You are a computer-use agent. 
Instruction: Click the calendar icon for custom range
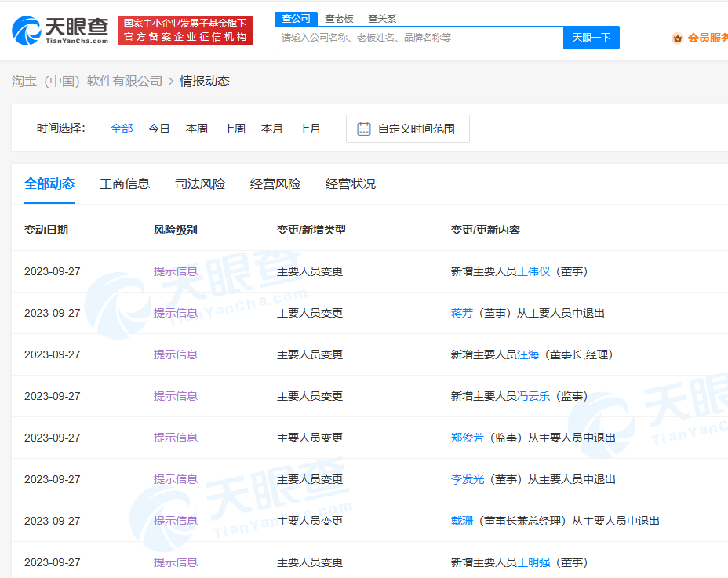(x=364, y=129)
